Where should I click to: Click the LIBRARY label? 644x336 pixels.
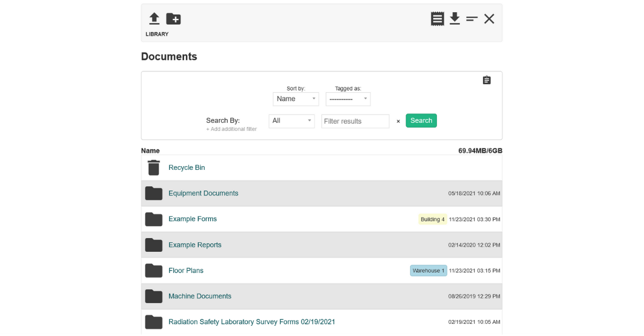[157, 34]
